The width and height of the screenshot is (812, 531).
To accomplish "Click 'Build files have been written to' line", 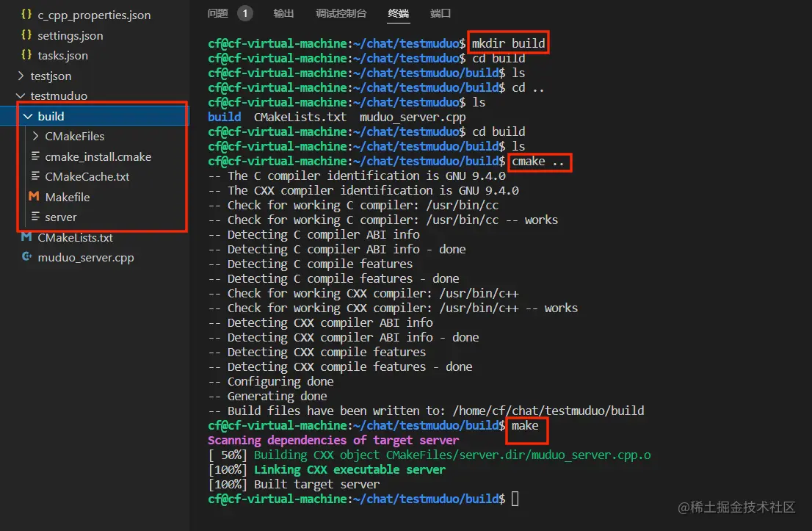I will click(x=427, y=411).
